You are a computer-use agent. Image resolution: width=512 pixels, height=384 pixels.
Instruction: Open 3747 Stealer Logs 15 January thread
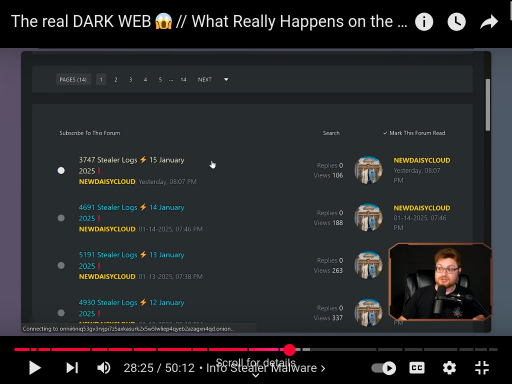click(131, 165)
